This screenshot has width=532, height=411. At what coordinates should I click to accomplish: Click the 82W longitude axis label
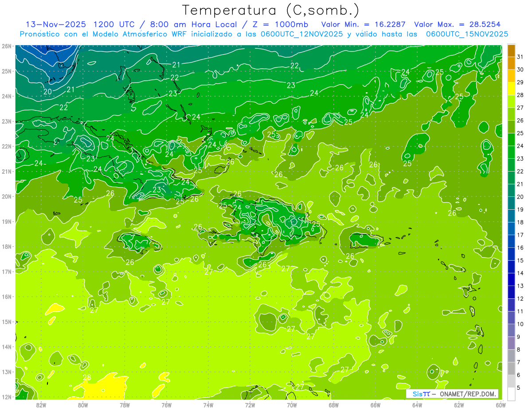[x=41, y=405]
